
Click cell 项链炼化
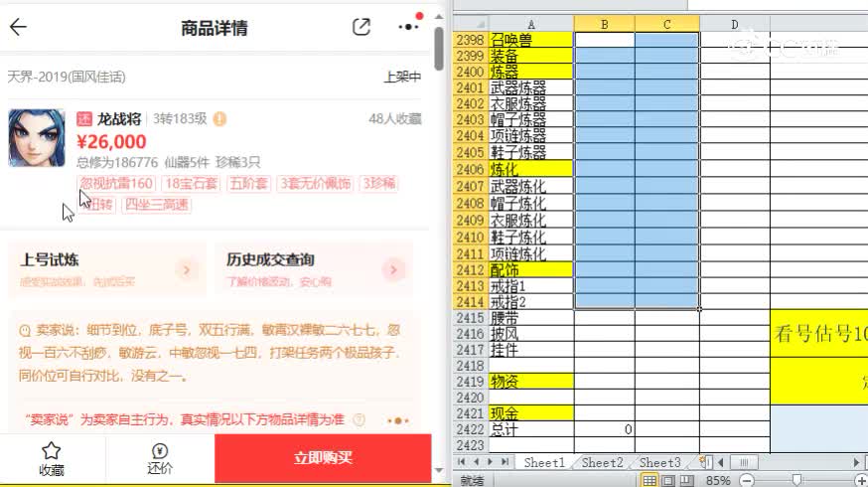pos(531,253)
